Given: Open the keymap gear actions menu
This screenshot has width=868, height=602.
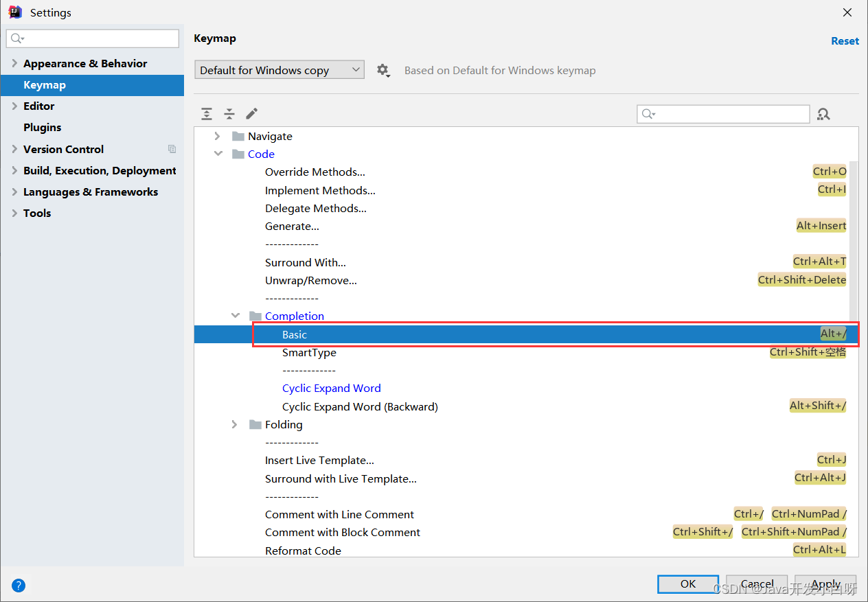Looking at the screenshot, I should 383,70.
